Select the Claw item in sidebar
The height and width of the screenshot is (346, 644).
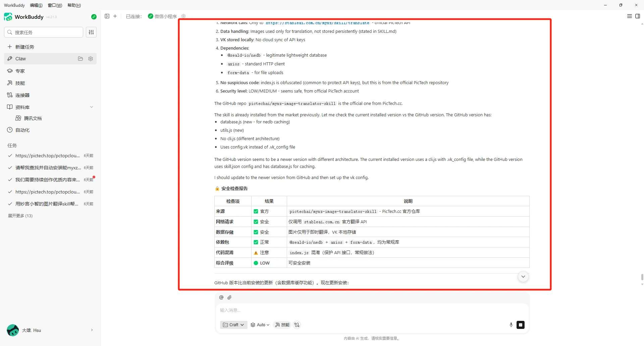tap(50, 59)
